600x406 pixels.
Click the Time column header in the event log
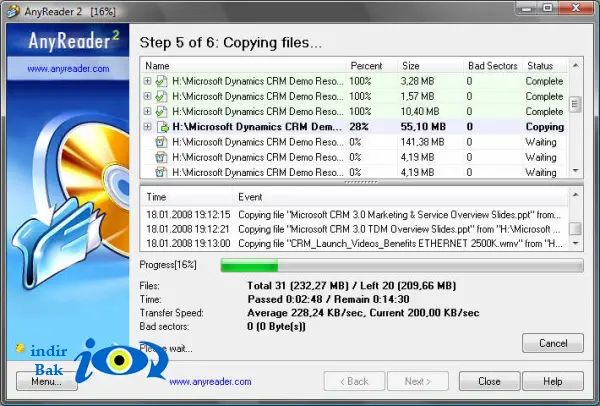[x=188, y=197]
